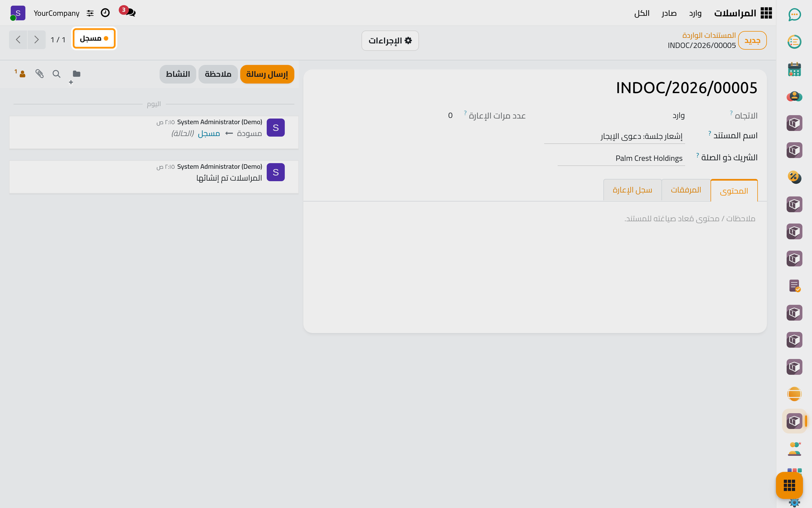This screenshot has height=508, width=812.
Task: Click the مسجل status button
Action: coord(94,39)
